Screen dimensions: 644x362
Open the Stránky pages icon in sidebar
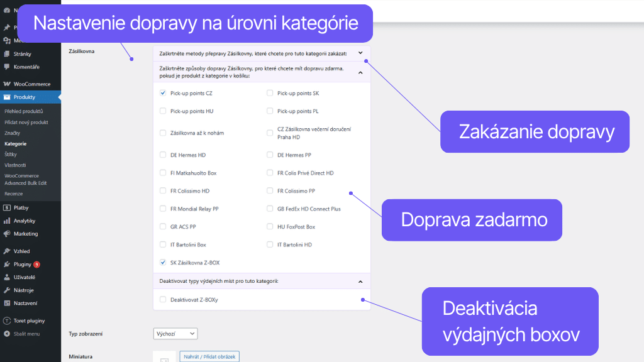6,54
